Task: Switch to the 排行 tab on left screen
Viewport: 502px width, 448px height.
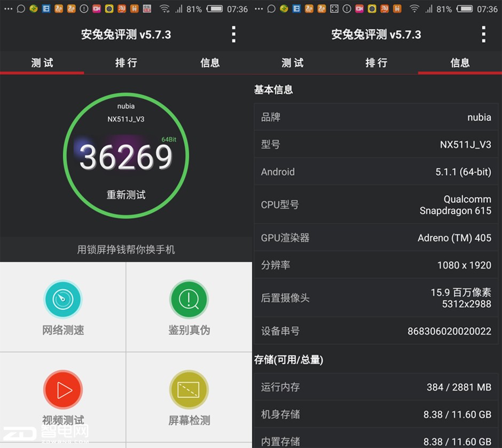Action: pyautogui.click(x=126, y=62)
